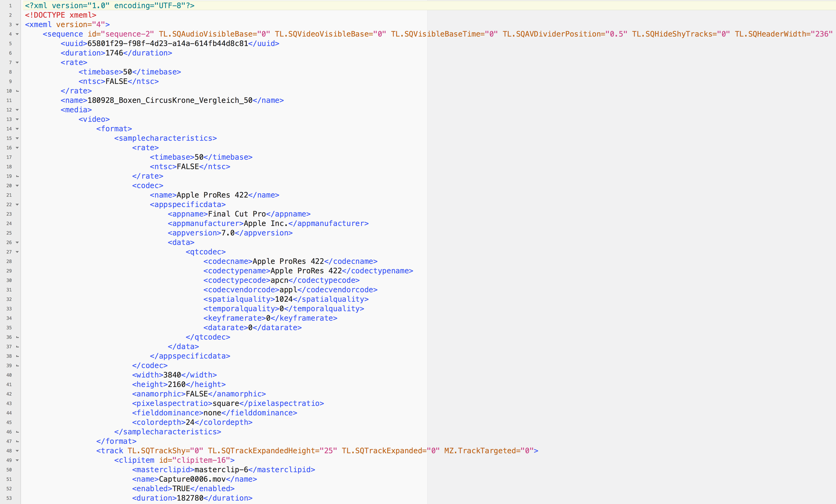Click line number 1 in the gutter
836x504 pixels.
pyautogui.click(x=10, y=6)
